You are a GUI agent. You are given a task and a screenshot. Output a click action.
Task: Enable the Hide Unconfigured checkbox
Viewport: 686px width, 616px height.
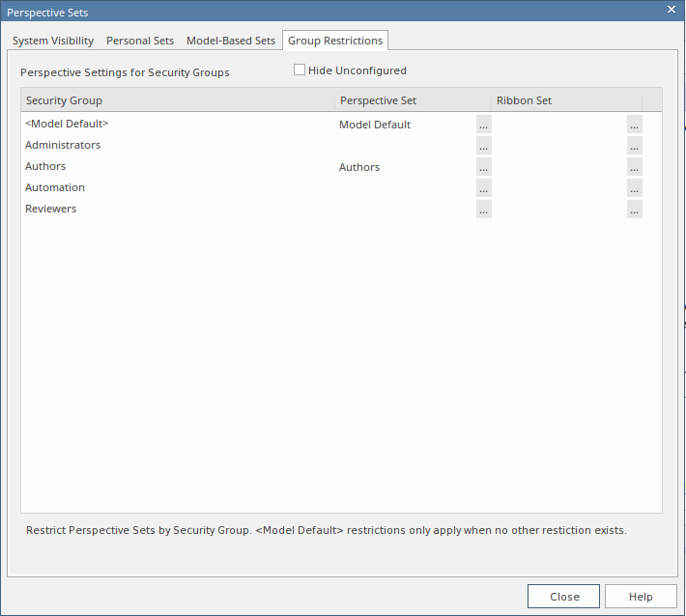300,70
